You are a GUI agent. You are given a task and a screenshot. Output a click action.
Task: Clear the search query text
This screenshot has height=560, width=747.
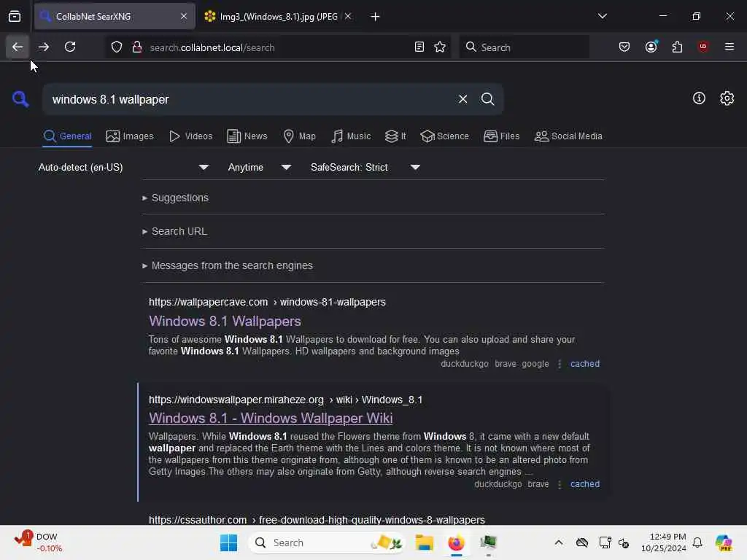pyautogui.click(x=462, y=99)
